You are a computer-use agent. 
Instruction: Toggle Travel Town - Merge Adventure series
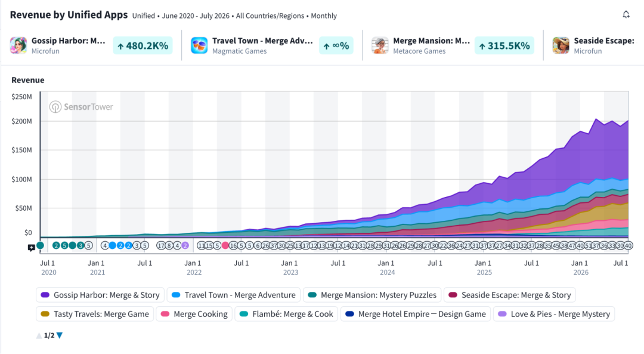[x=234, y=295]
